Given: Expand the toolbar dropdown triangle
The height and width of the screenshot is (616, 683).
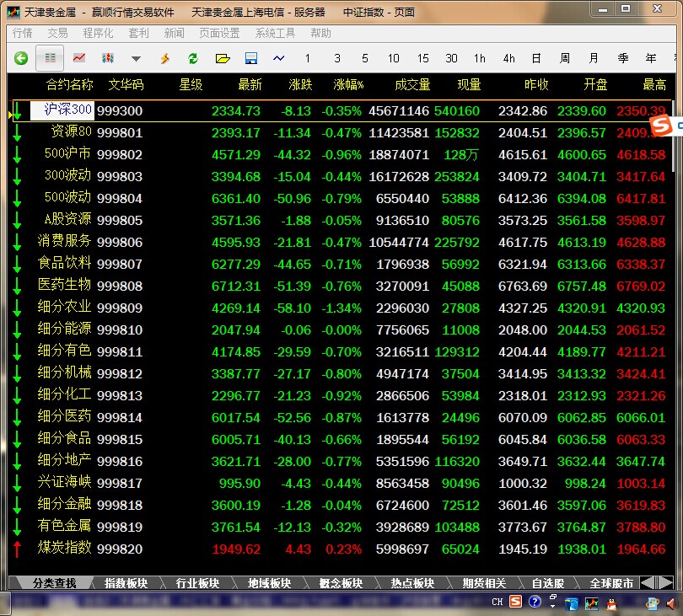Looking at the screenshot, I should click(x=136, y=59).
